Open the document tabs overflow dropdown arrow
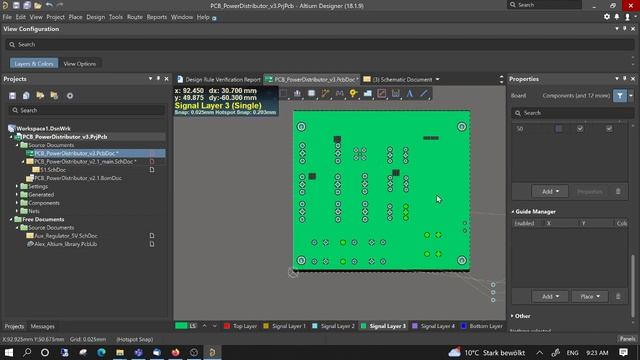This screenshot has height=360, width=640. [438, 79]
